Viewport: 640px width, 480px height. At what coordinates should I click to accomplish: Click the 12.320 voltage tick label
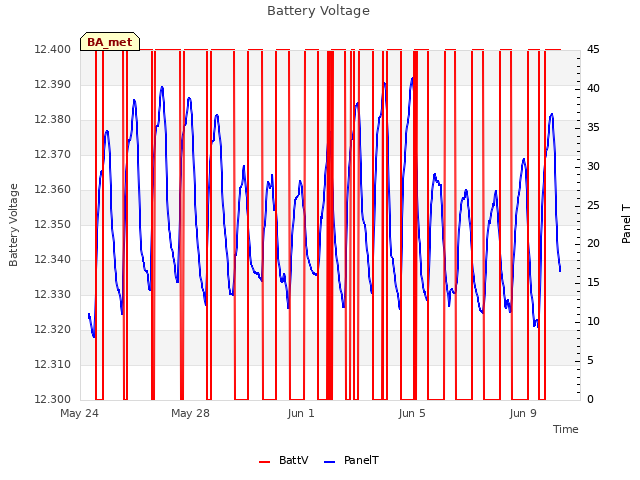pos(53,330)
